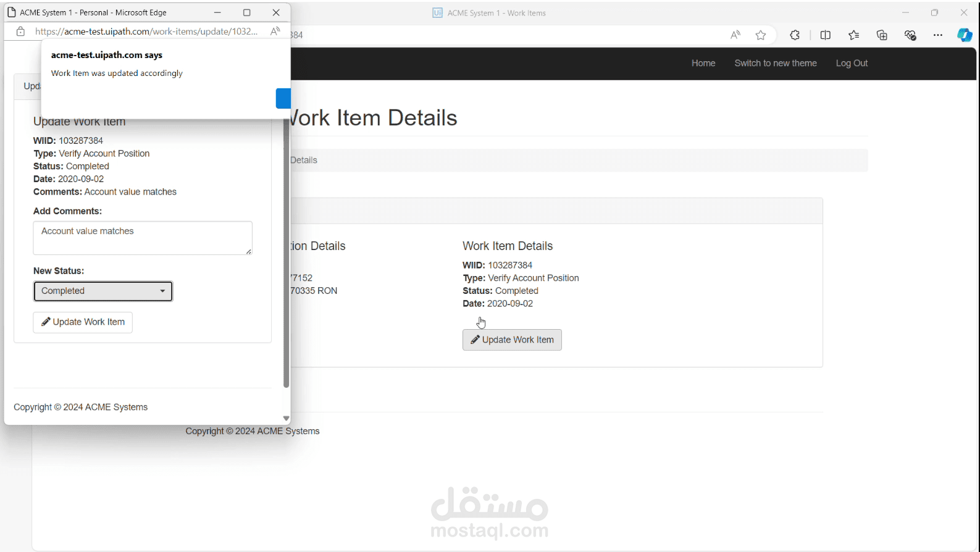The width and height of the screenshot is (980, 552).
Task: Click the Work Item Details page heading
Action: click(x=373, y=118)
